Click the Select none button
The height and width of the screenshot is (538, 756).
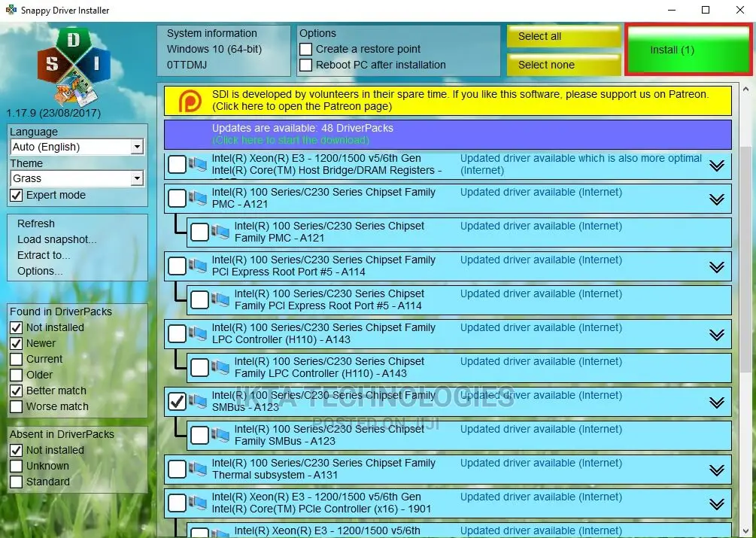(563, 65)
